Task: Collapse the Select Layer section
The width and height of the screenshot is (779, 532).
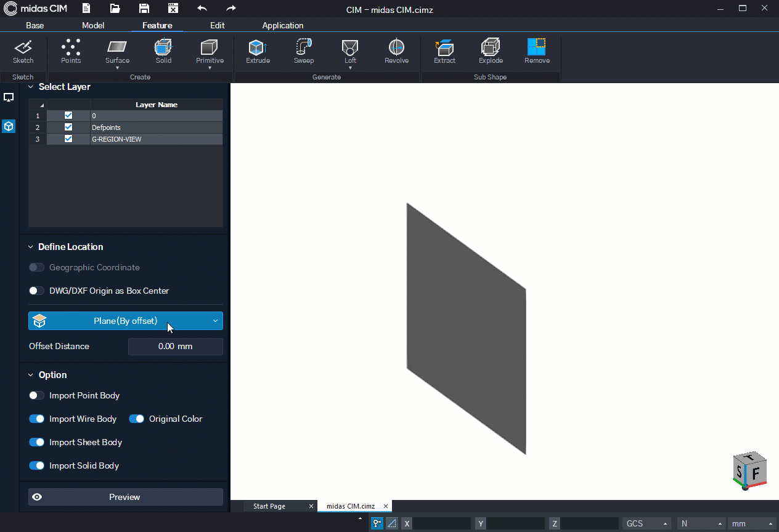Action: point(31,87)
